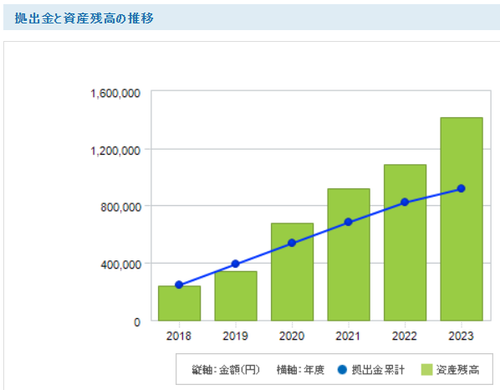
Task: Click the 2019 contribution data point
Action: click(x=235, y=264)
